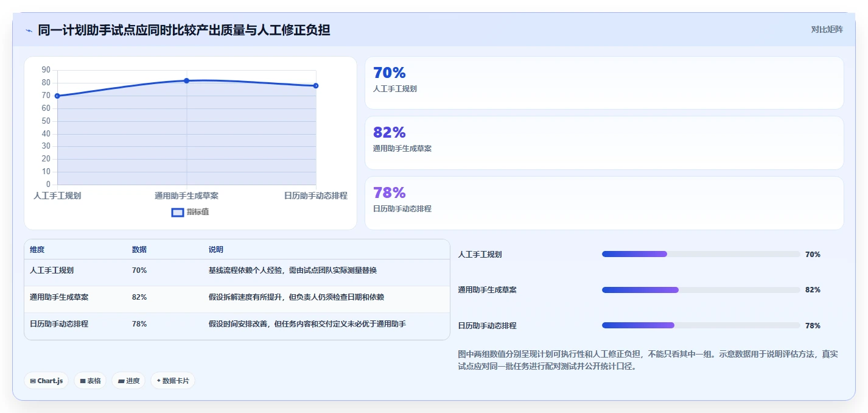
Task: Click the 对比矩阵 label in header
Action: click(827, 29)
